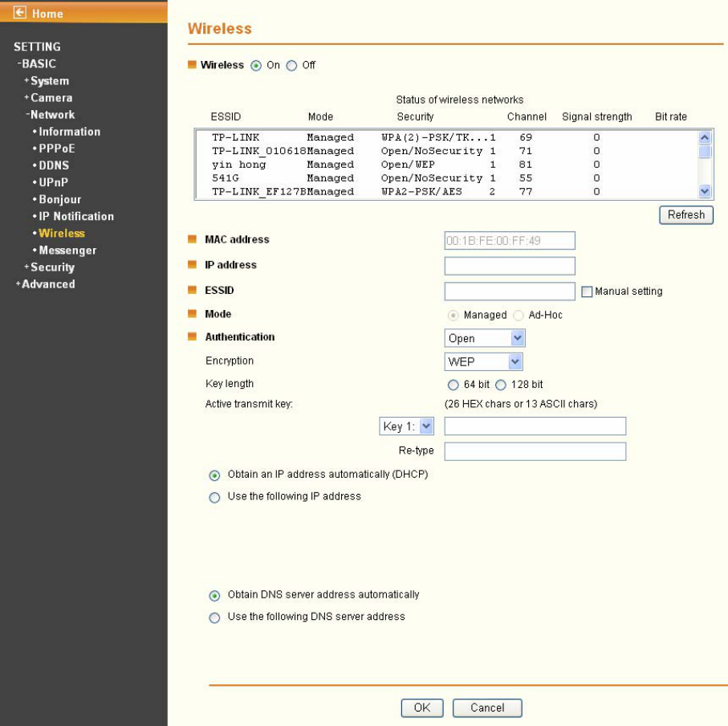Select Obtain an IP address automatically (DHCP)
Screen dimensions: 728x726
click(214, 475)
